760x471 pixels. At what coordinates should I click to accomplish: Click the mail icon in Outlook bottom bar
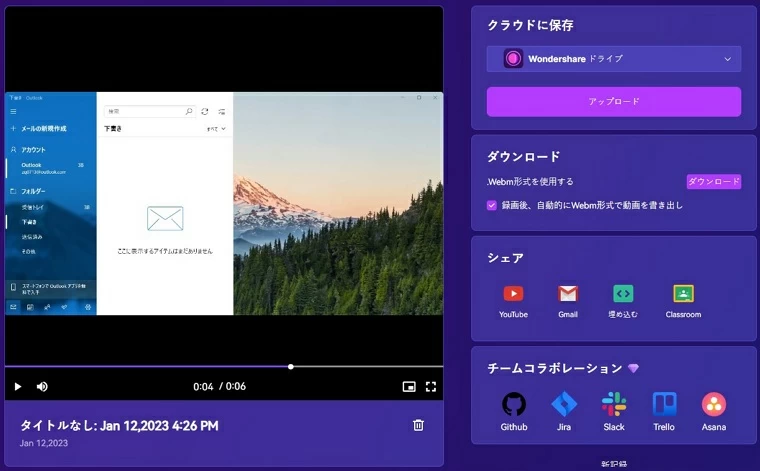click(x=13, y=307)
